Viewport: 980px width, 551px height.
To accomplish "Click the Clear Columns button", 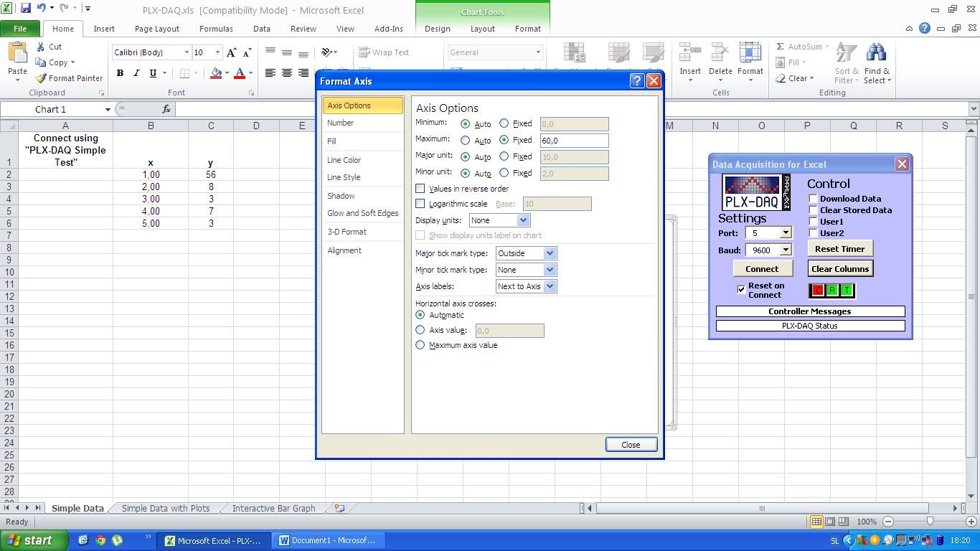I will (x=840, y=269).
